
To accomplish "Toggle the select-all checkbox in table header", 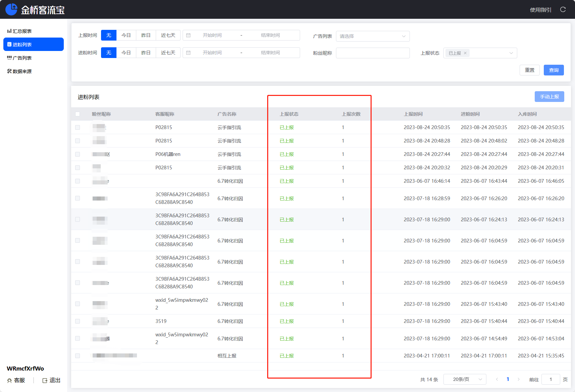I will [78, 114].
